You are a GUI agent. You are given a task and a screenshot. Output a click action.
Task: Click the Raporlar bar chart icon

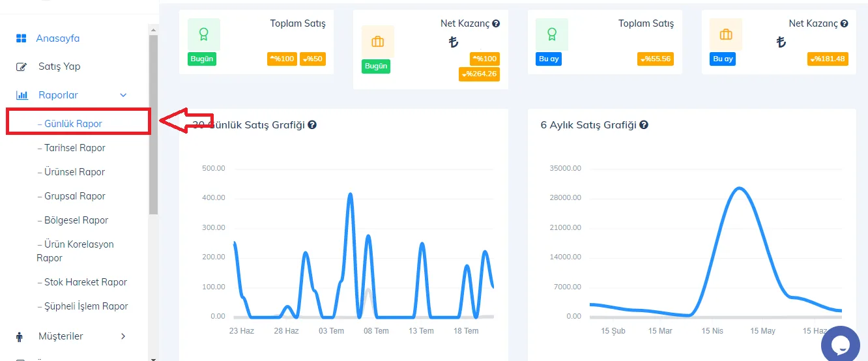pyautogui.click(x=22, y=95)
